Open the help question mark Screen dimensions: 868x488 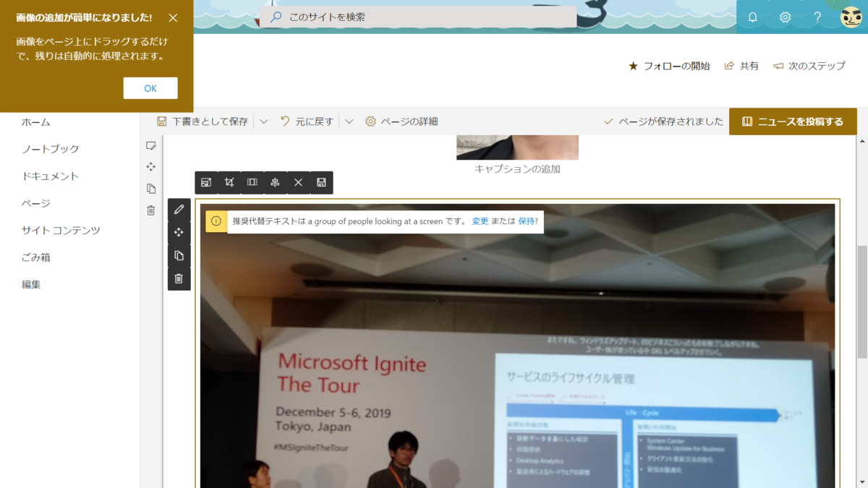coord(817,17)
